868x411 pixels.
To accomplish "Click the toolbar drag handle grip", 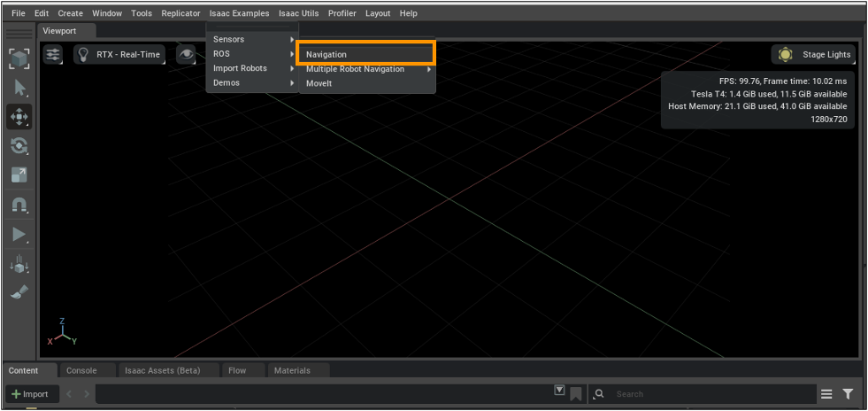I will [x=19, y=35].
